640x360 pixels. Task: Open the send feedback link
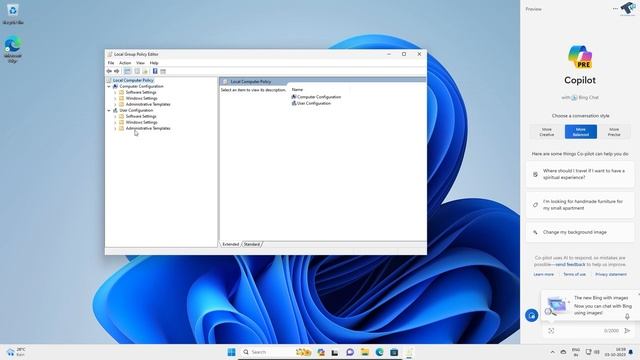[570, 264]
